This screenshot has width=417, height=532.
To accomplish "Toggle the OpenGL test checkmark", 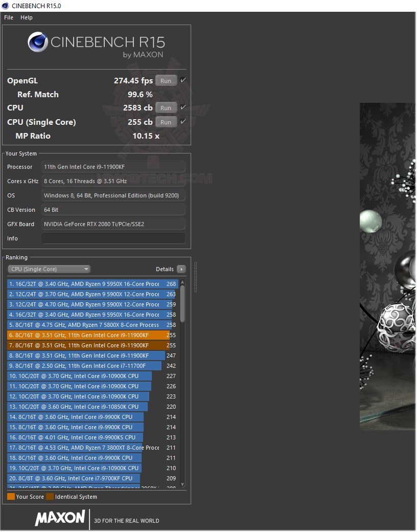I will [183, 80].
